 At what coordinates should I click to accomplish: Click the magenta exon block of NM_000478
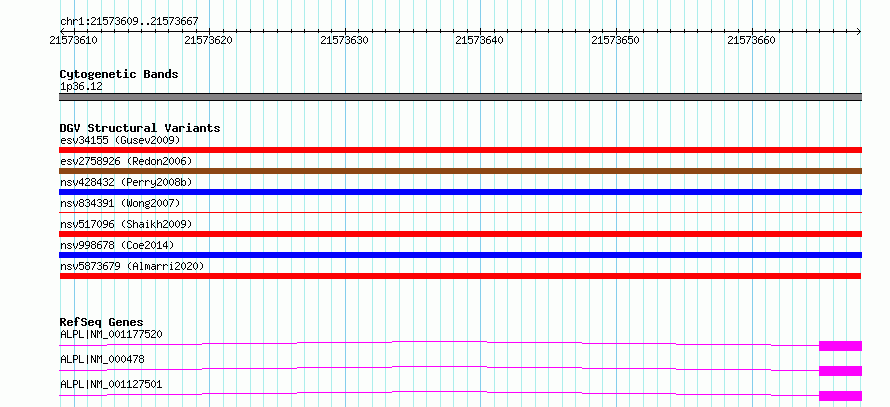(x=841, y=371)
